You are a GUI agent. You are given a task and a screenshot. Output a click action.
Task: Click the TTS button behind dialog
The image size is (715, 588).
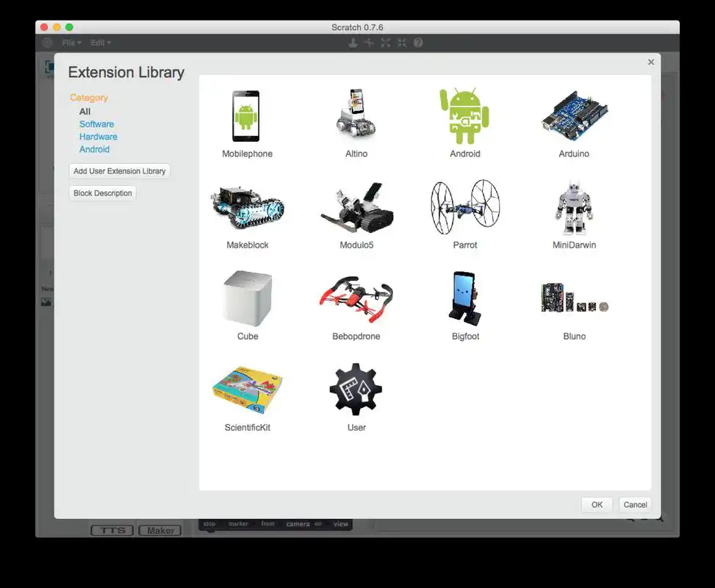112,531
